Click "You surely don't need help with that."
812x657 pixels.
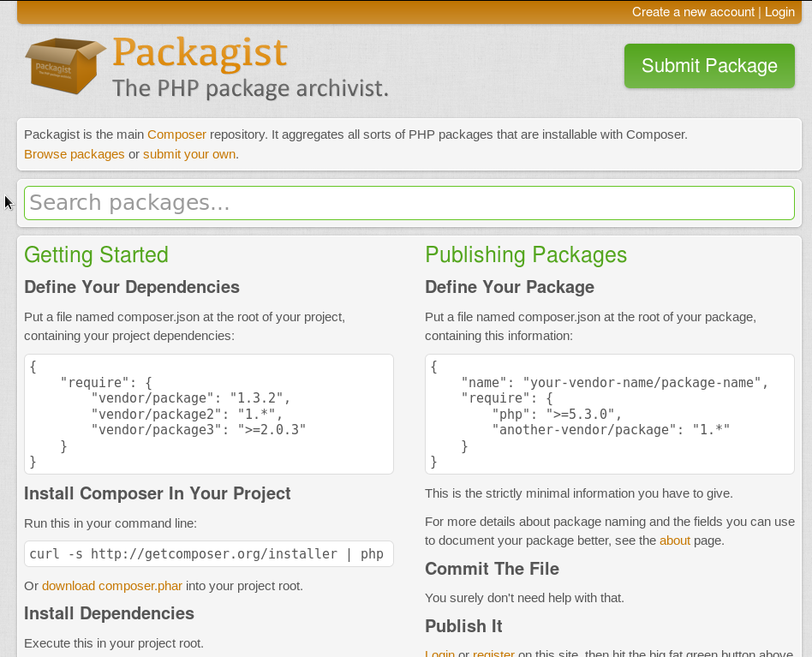point(524,598)
